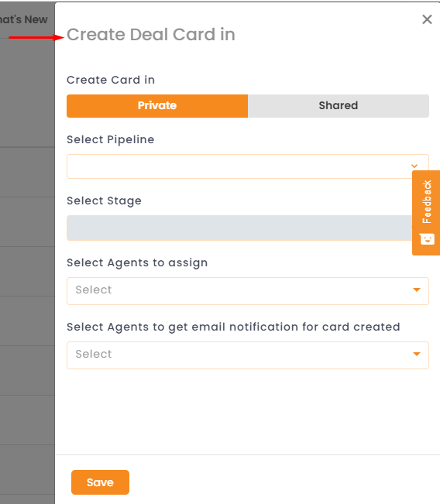The image size is (440, 504).
Task: Switch card visibility to Shared
Action: point(338,106)
